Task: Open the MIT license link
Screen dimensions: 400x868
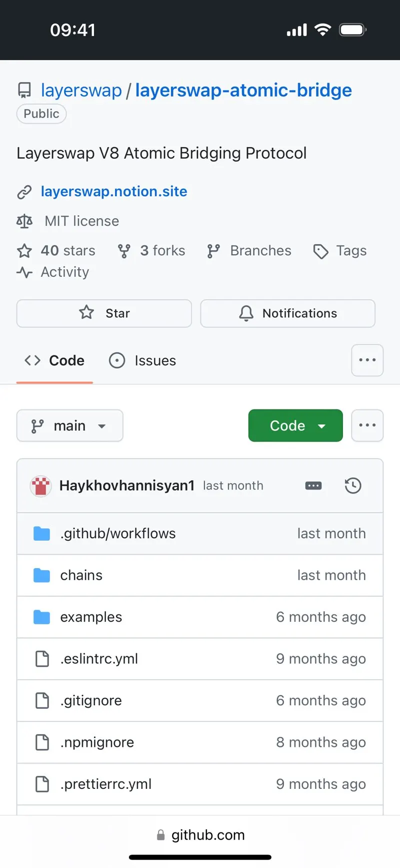Action: click(x=82, y=221)
